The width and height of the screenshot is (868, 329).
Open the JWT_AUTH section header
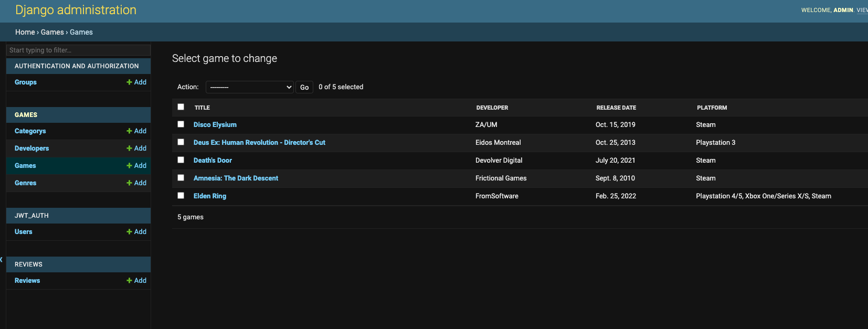tap(31, 216)
